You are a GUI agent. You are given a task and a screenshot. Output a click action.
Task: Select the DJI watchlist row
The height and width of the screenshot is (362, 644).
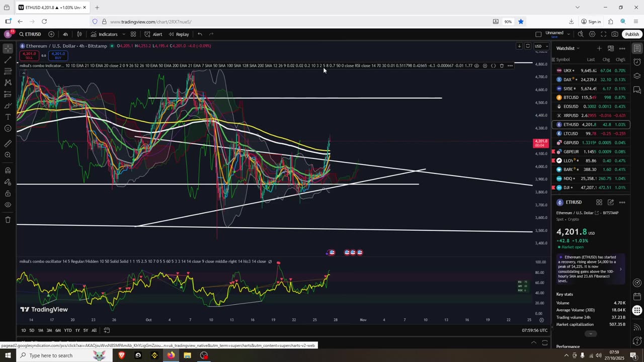pos(591,188)
